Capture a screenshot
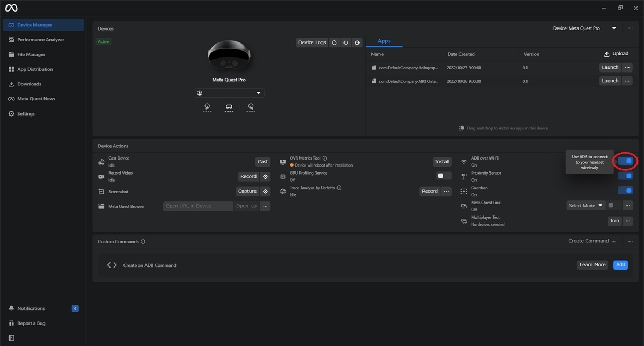 click(x=247, y=191)
